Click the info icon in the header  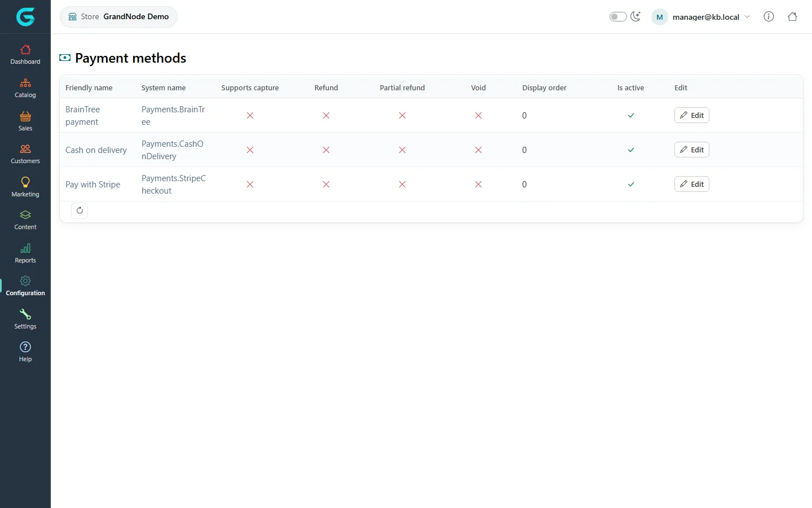[x=769, y=16]
